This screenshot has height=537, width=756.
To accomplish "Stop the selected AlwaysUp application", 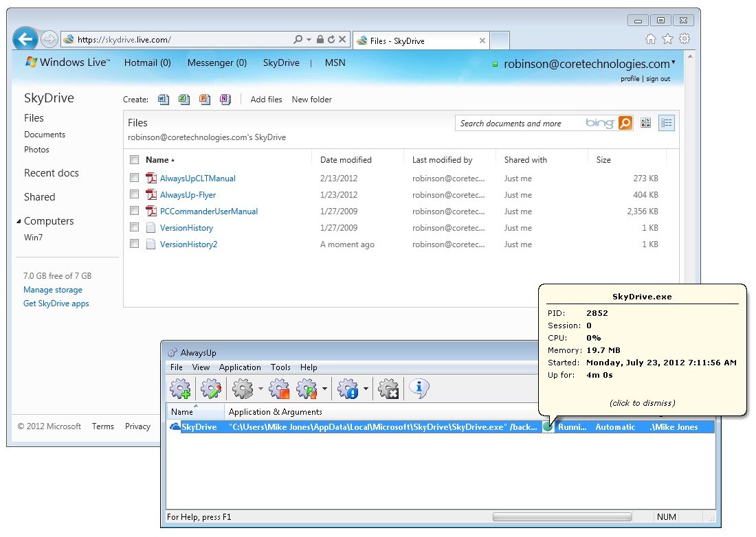I will [x=279, y=389].
